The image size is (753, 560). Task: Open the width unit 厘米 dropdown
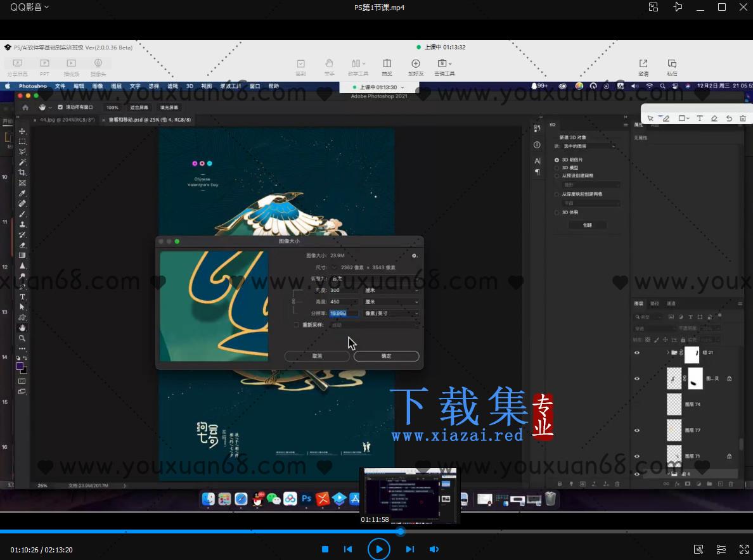pos(391,290)
